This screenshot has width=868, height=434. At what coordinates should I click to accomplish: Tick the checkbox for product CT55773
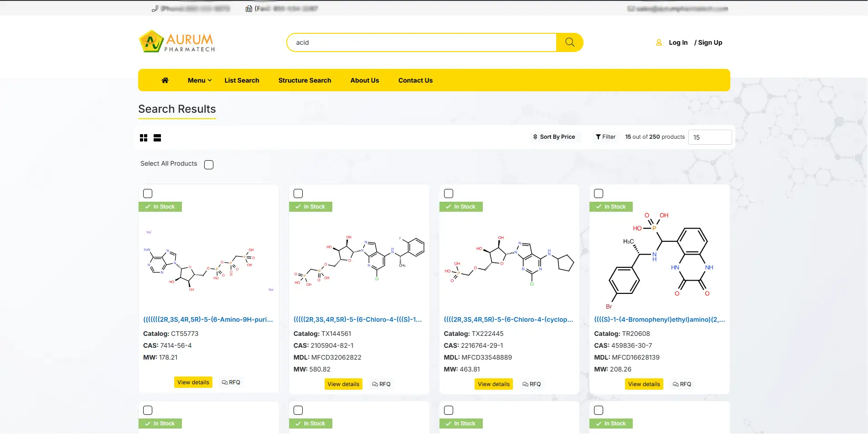[148, 193]
